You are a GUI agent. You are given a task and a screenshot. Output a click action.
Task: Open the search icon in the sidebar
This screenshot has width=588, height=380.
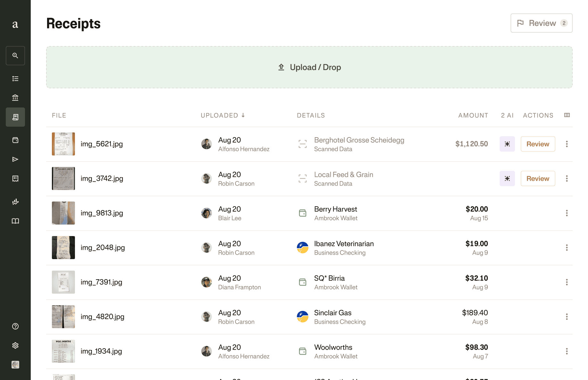pos(15,56)
